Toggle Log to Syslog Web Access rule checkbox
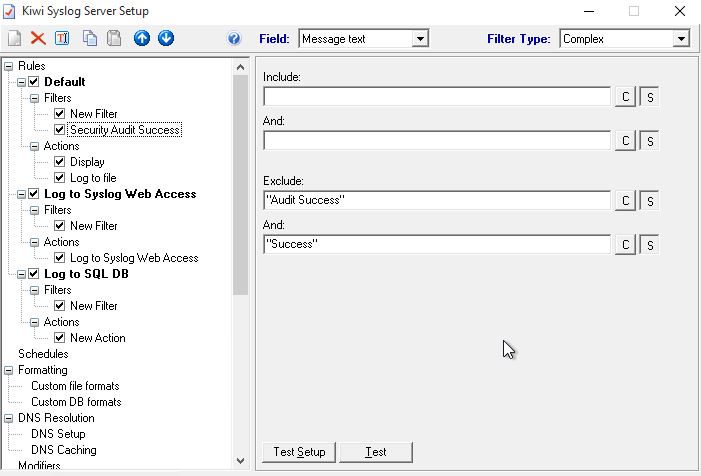701x476 pixels. tap(34, 194)
